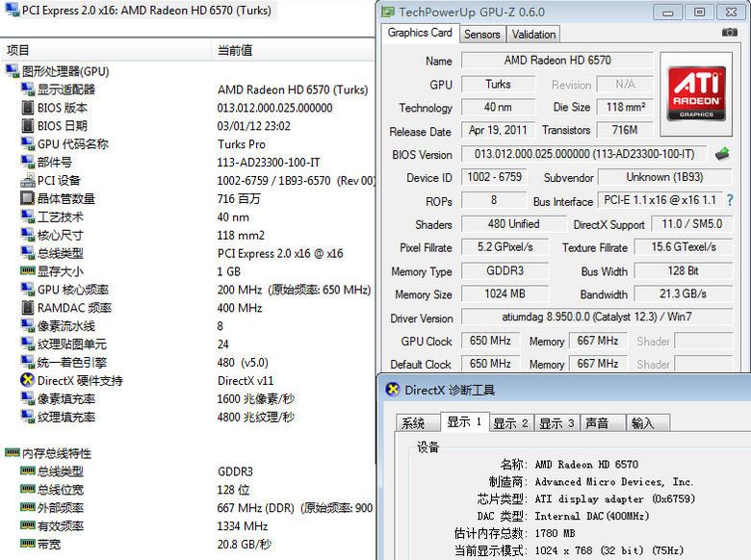Click the 图形处理器(GPU) section icon

click(12, 71)
